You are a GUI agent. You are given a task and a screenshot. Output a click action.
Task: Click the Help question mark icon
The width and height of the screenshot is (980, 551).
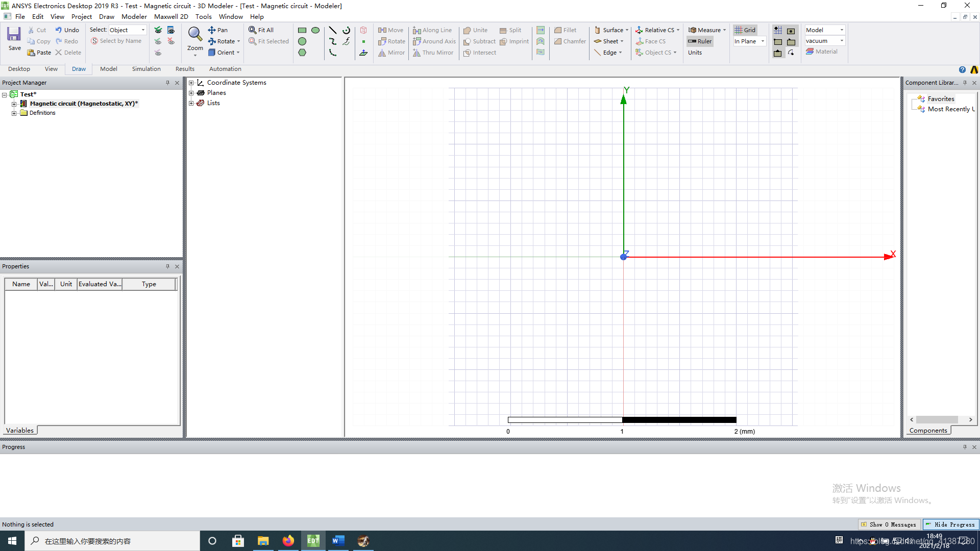click(x=962, y=69)
